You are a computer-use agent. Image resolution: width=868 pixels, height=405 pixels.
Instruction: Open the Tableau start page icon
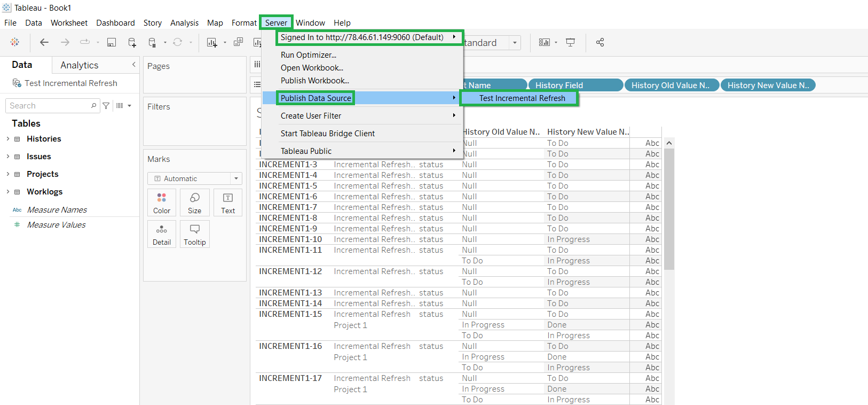coord(15,42)
